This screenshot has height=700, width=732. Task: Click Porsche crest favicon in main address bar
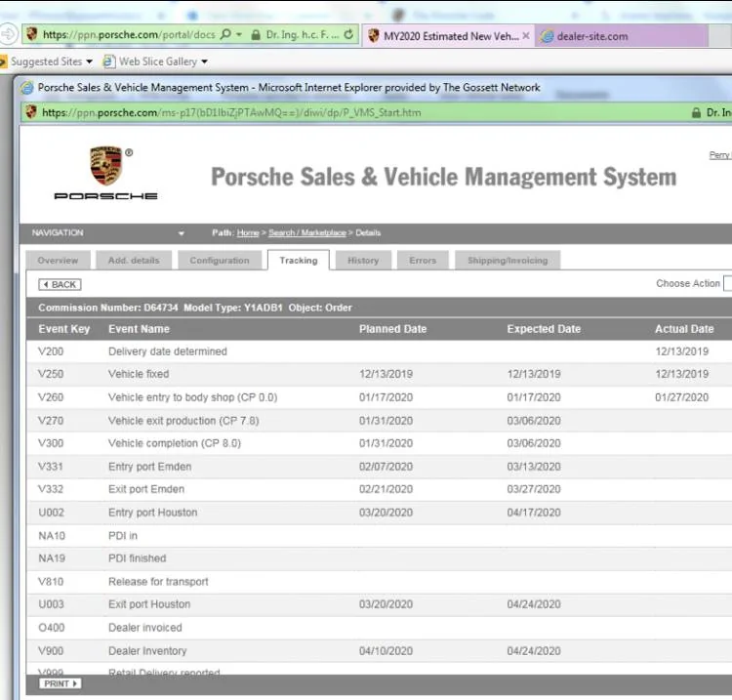point(31,34)
